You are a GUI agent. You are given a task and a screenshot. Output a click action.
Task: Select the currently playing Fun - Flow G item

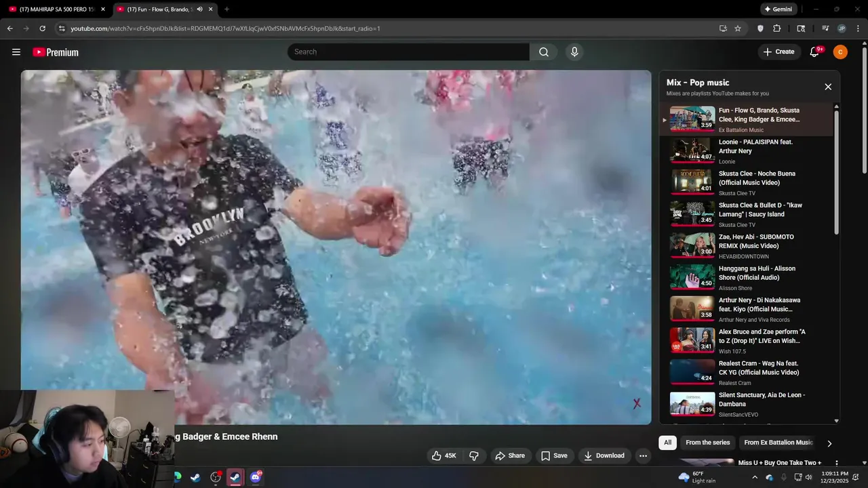(746, 120)
